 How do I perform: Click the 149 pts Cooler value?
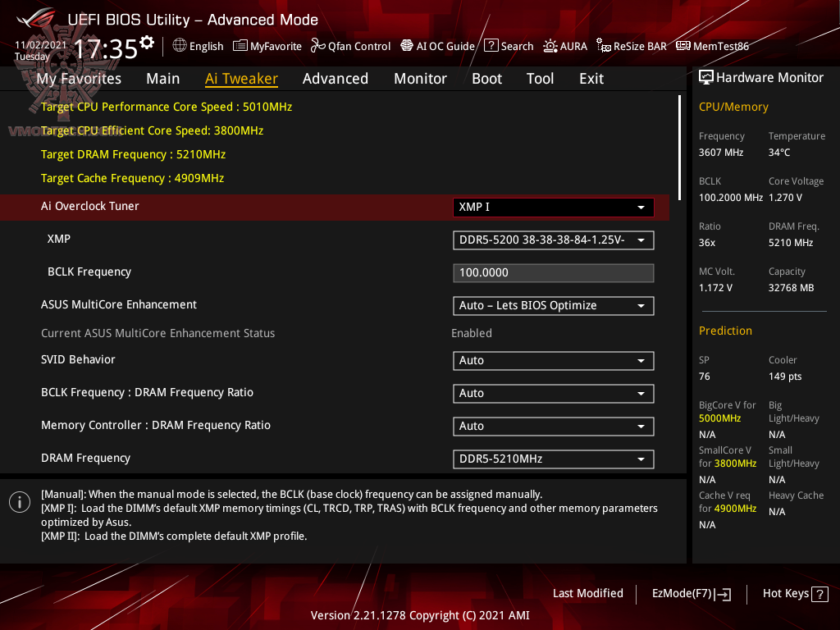click(x=785, y=377)
